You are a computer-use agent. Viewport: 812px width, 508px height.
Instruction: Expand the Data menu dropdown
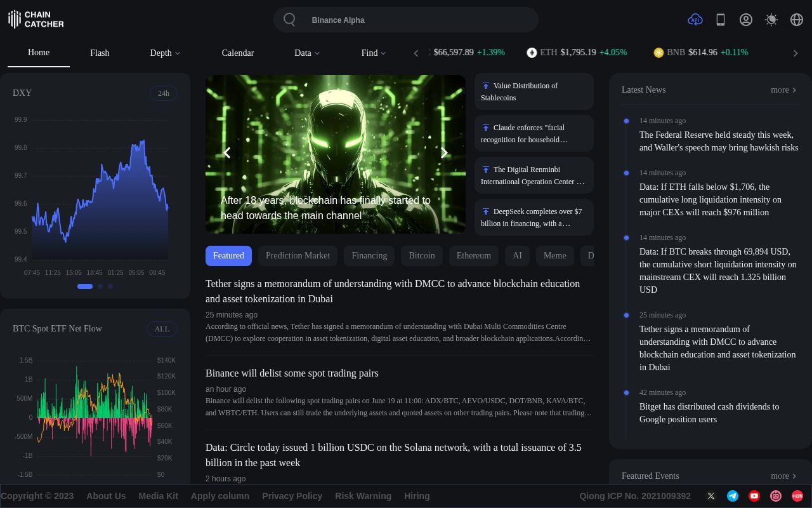[x=307, y=53]
